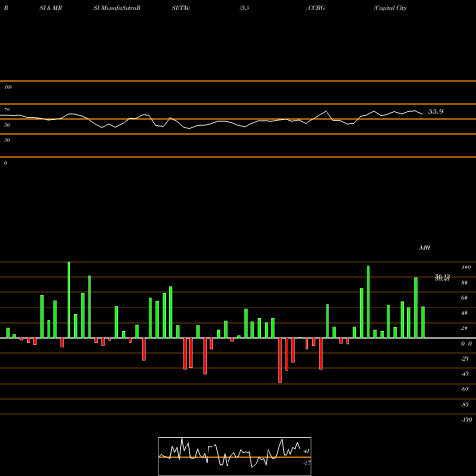The width and height of the screenshot is (476, 476).
Task: Click the 20 axis label of the MR chart
Action: 465,328
